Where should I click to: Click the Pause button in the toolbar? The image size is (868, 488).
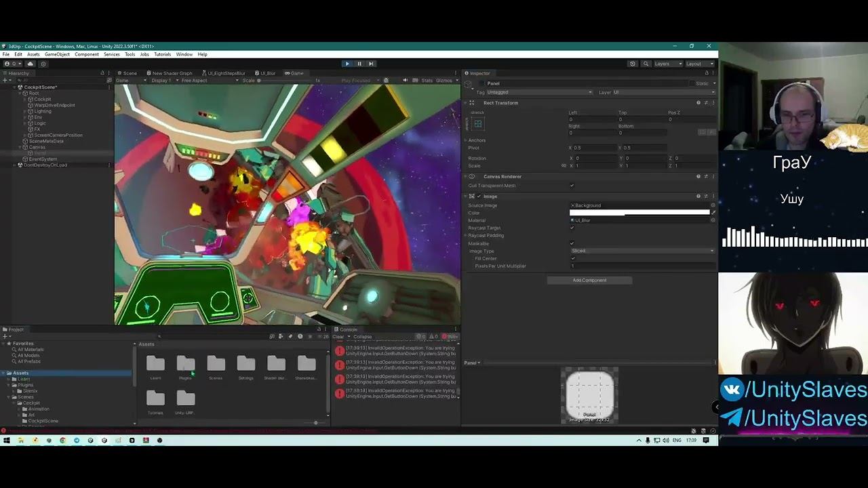[359, 64]
